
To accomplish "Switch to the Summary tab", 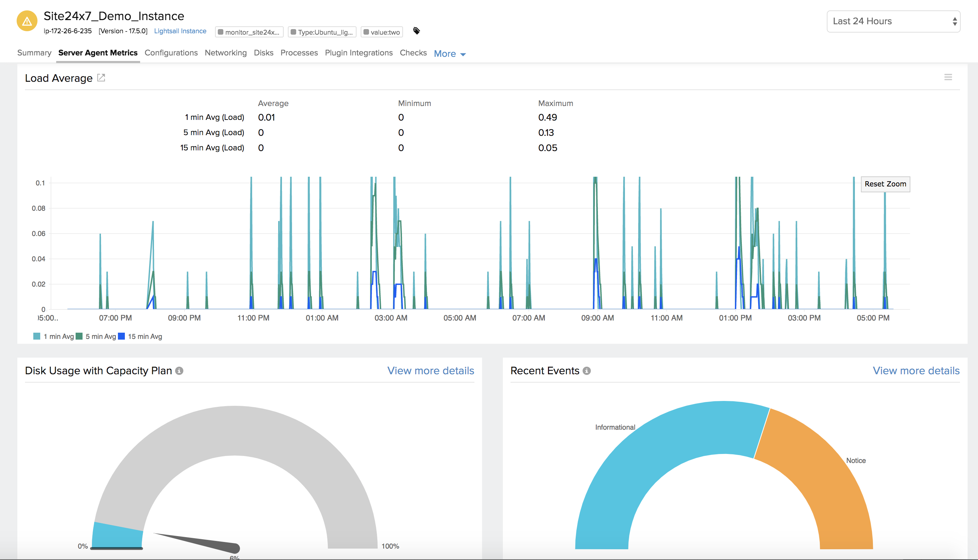I will click(34, 53).
